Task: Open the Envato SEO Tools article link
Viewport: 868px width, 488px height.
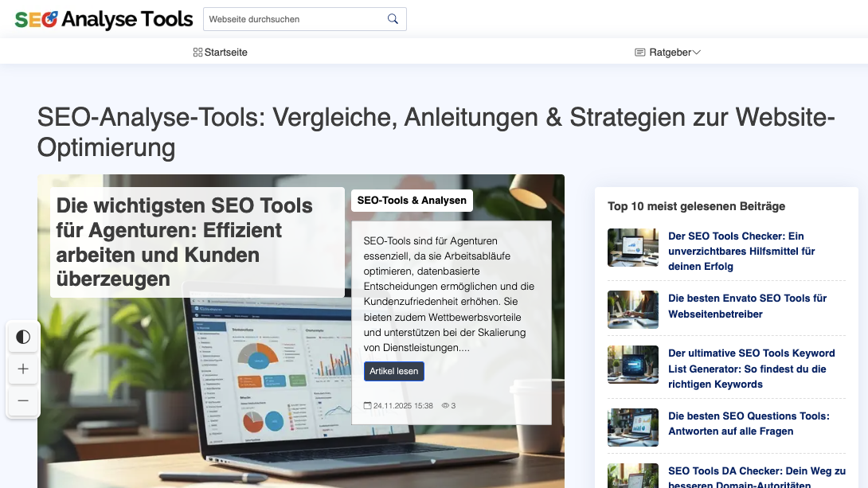Action: click(x=746, y=306)
